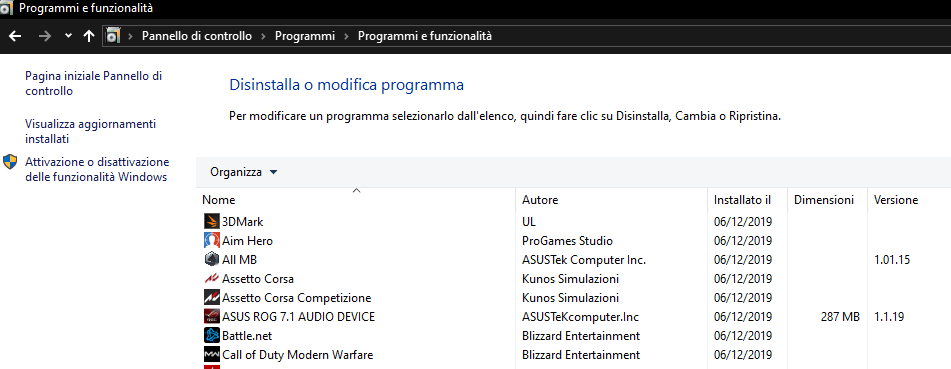951x369 pixels.
Task: Select the 3DMark row name
Action: (243, 222)
